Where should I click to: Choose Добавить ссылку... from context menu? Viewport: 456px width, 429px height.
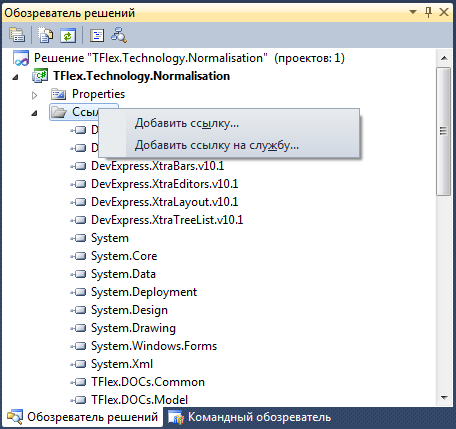[x=229, y=123]
